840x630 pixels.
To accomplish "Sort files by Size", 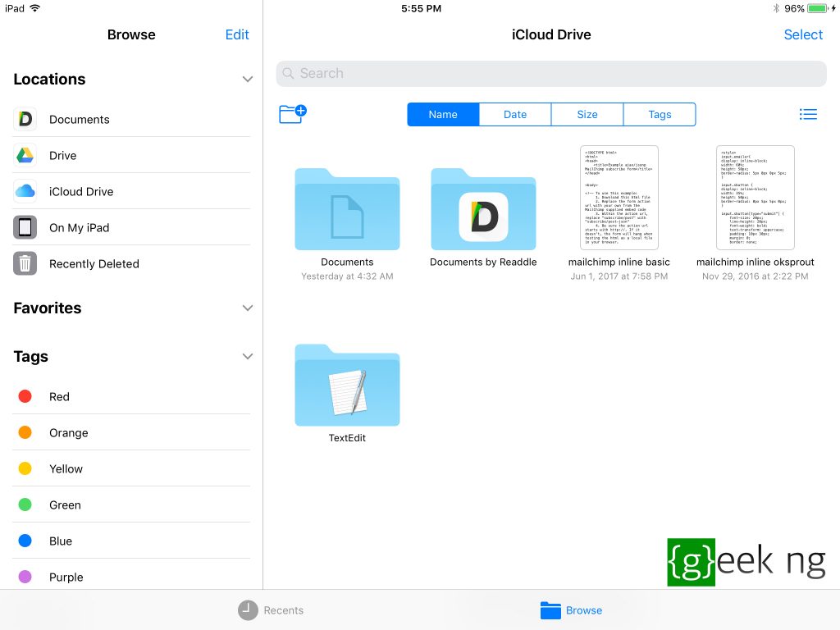I will pos(587,115).
